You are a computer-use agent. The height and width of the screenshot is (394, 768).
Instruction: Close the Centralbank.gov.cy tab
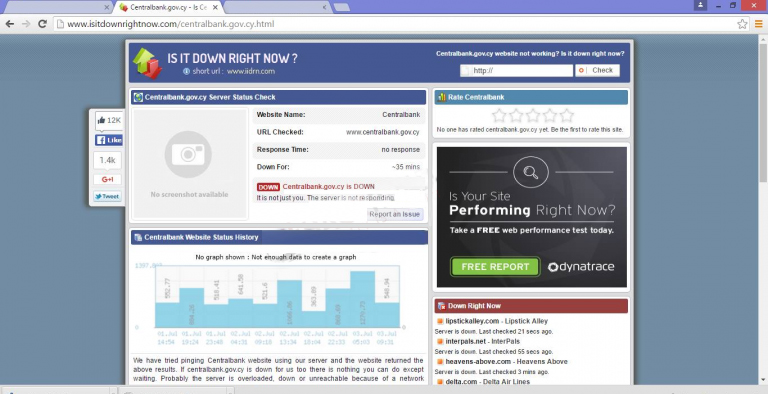tap(215, 7)
